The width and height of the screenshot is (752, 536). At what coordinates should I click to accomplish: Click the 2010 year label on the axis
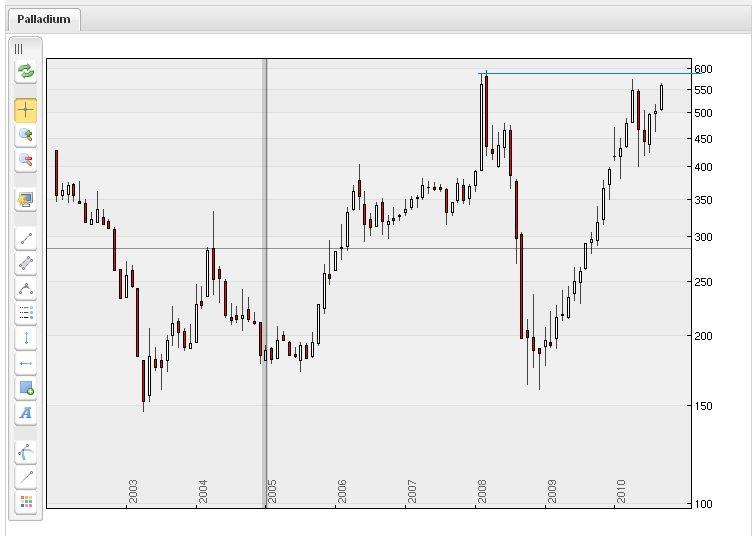[621, 491]
